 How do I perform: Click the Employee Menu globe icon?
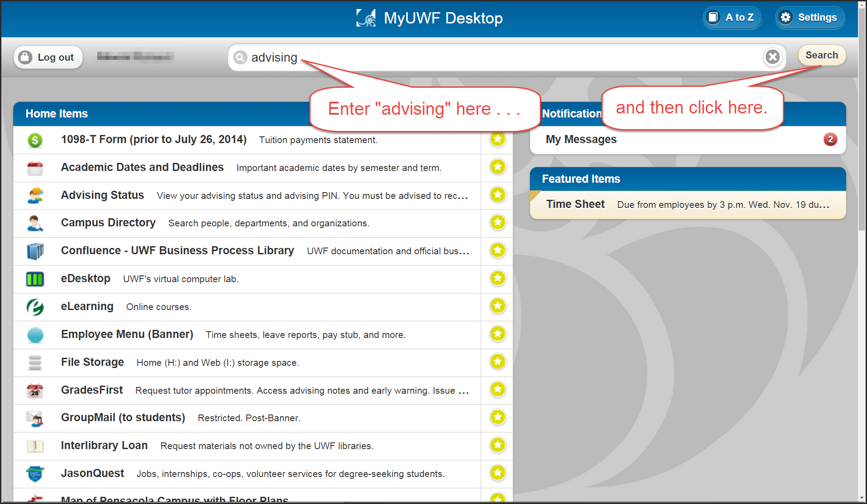(x=35, y=335)
